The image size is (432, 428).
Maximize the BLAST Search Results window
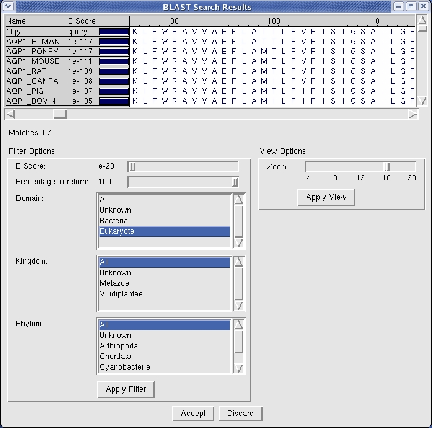(411, 6)
